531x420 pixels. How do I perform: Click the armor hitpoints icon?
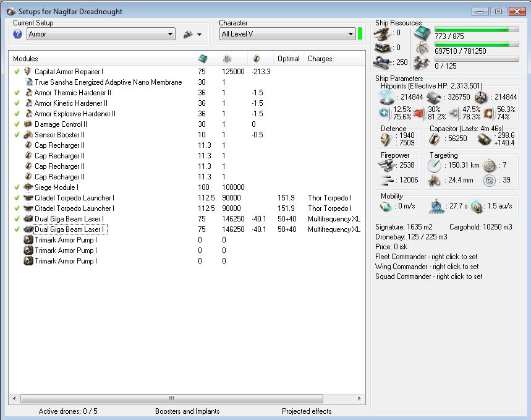click(x=435, y=97)
